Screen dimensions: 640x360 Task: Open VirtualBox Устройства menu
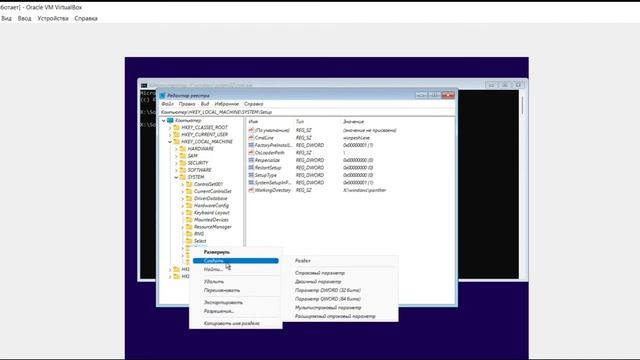pyautogui.click(x=53, y=18)
